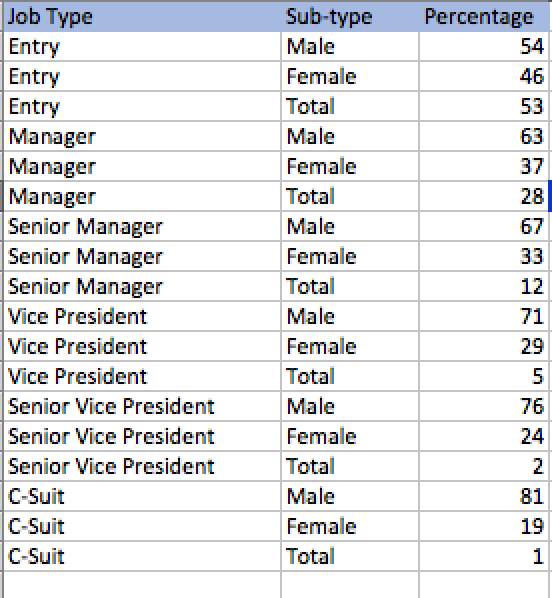Select the Senior Vice President Male value 76
The image size is (552, 598).
pos(484,407)
